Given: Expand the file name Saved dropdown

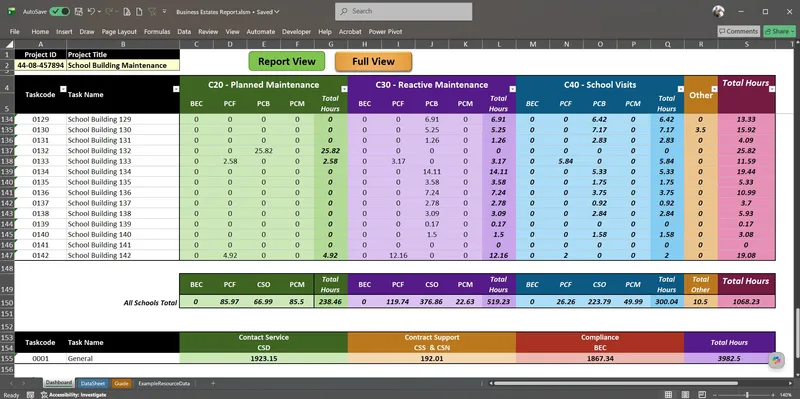Looking at the screenshot, I should click(x=277, y=12).
